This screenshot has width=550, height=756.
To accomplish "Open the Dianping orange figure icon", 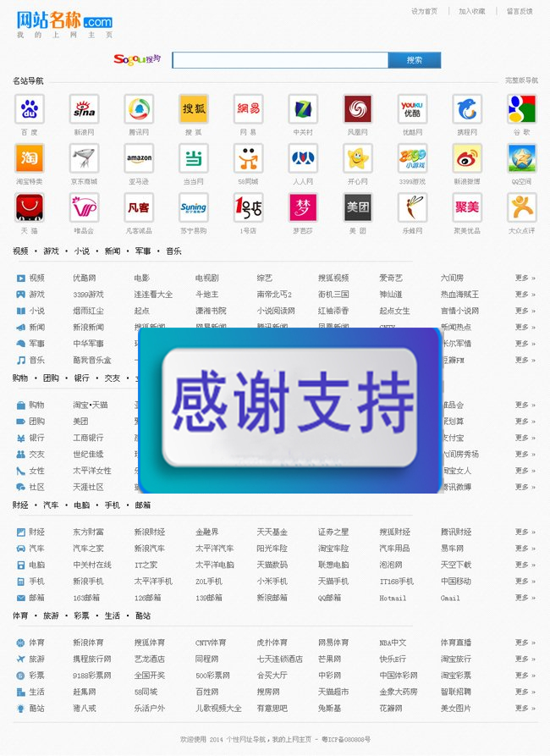I will coord(522,207).
